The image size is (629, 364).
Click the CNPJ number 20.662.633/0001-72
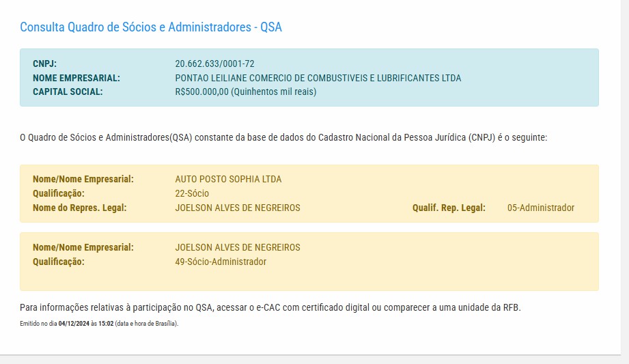click(214, 64)
